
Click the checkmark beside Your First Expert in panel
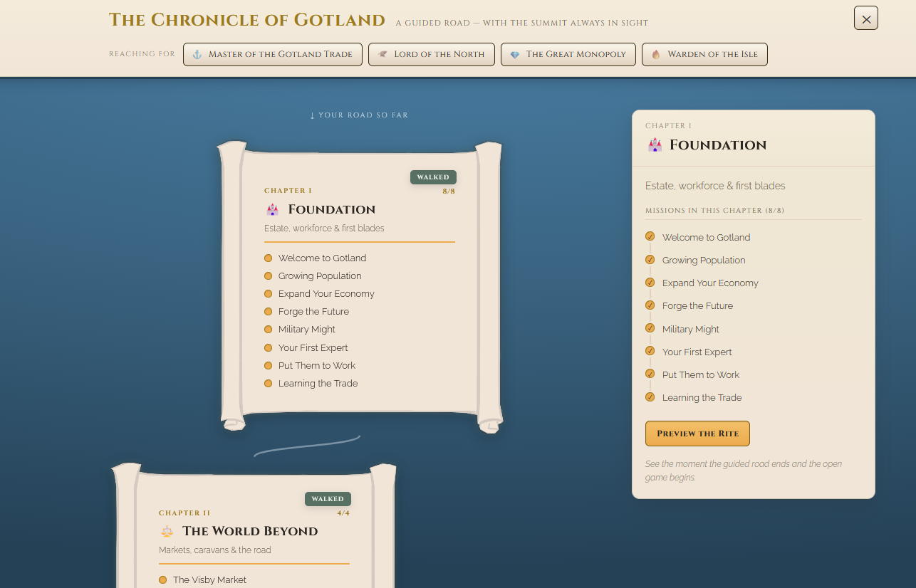[650, 351]
